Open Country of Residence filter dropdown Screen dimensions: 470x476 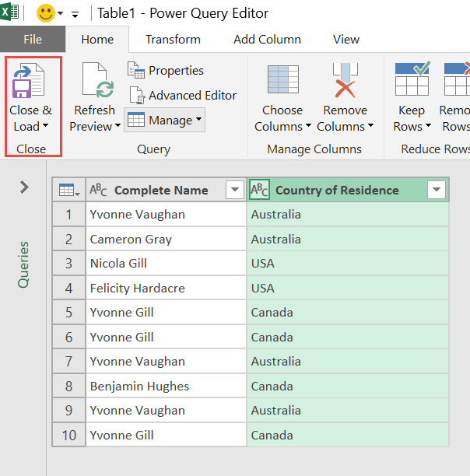click(x=437, y=190)
